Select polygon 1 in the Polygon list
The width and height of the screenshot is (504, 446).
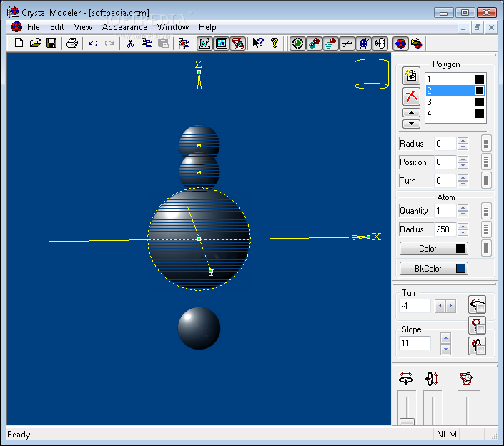click(455, 79)
